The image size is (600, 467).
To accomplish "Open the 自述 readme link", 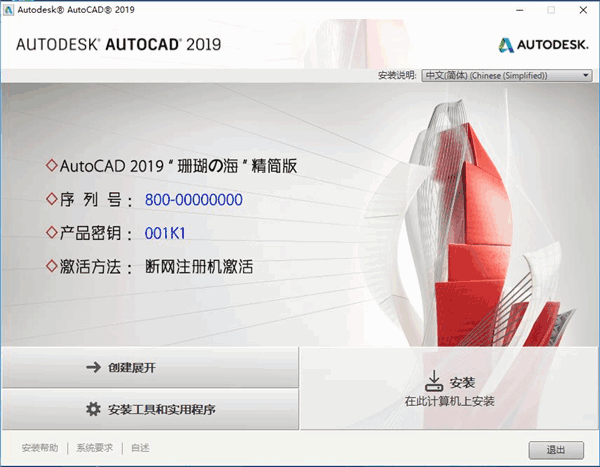I will click(140, 448).
